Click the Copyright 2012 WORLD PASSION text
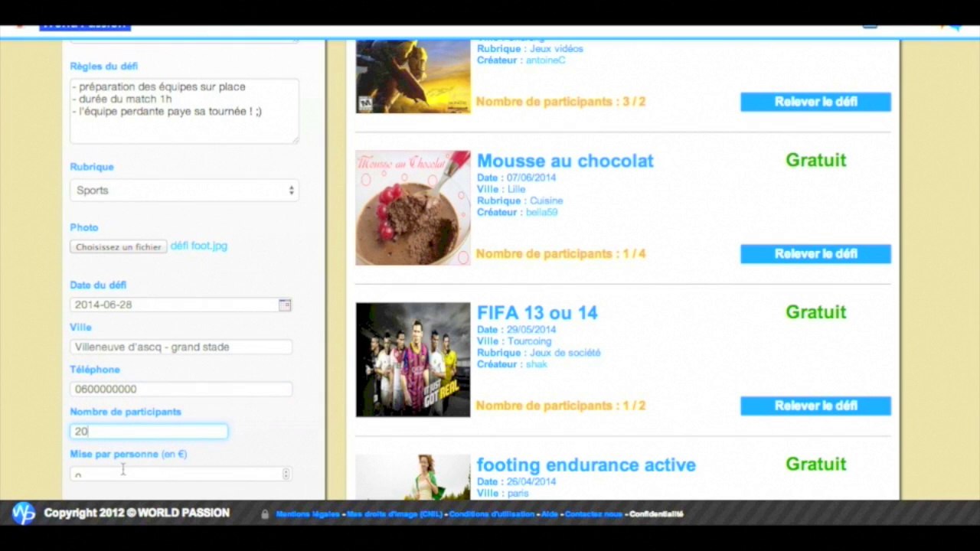 coord(136,513)
